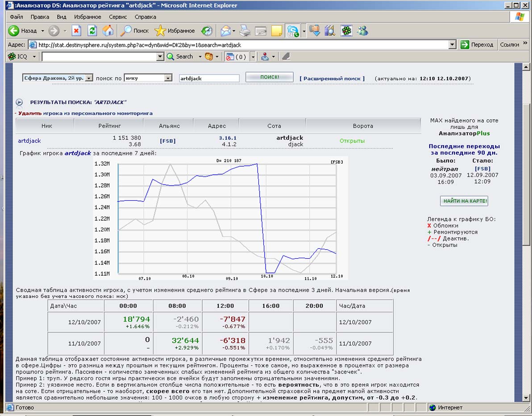Click the [FSB] link under Стало
Screen dimensions: 532x416
tap(482, 169)
